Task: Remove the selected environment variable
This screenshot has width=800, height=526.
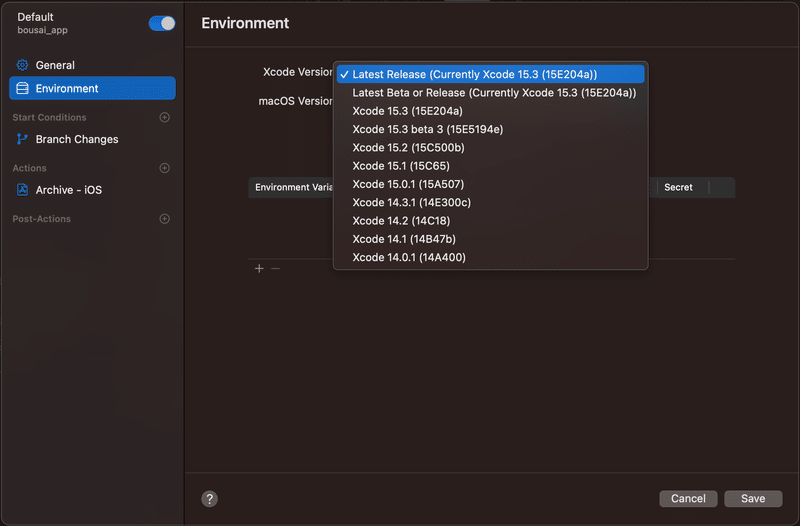Action: coord(276,269)
